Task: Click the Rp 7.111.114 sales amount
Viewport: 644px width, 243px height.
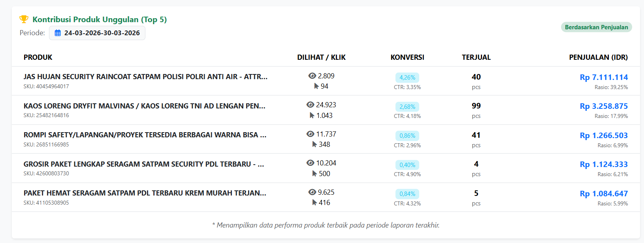Action: pos(603,77)
